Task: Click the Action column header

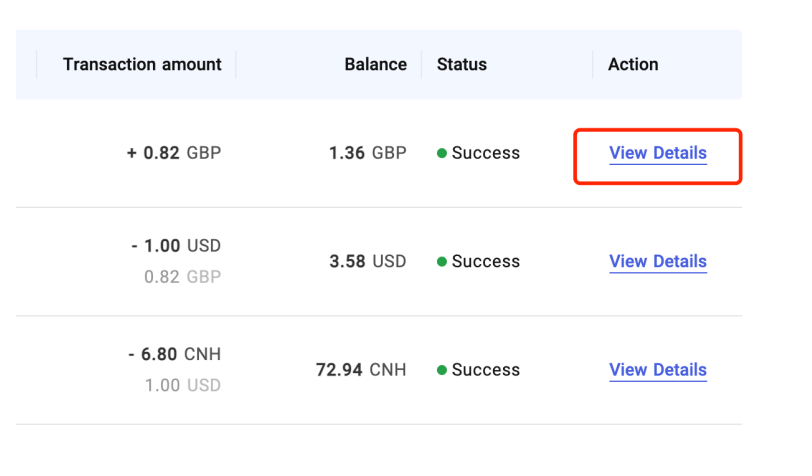Action: 633,64
